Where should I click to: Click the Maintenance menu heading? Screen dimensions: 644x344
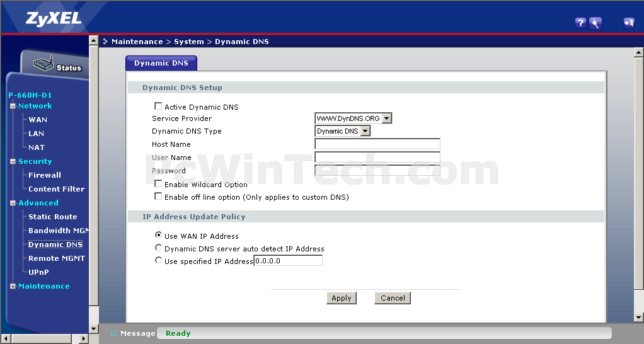pos(44,286)
